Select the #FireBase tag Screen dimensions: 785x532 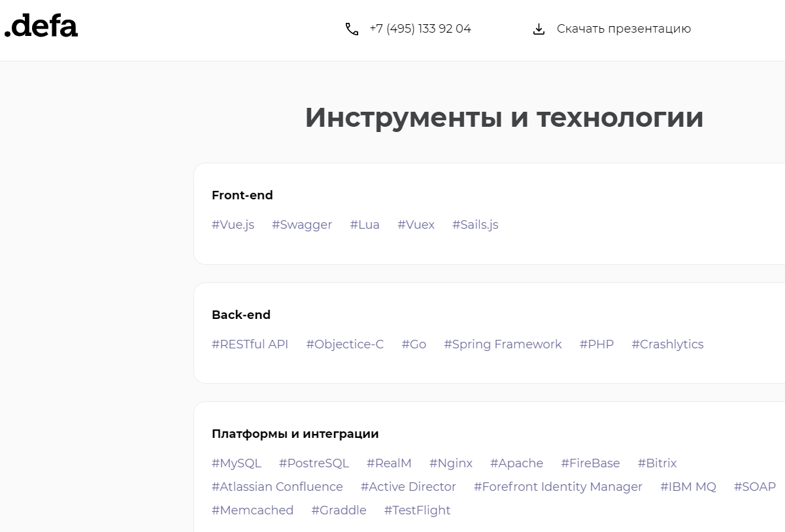[x=590, y=463]
